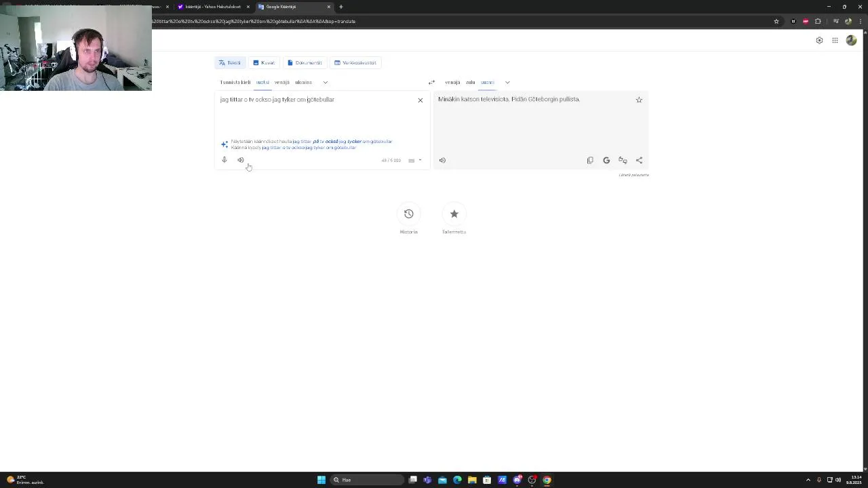Viewport: 868px width, 488px height.
Task: Apply the suggested corrected spelling
Action: coord(342,142)
